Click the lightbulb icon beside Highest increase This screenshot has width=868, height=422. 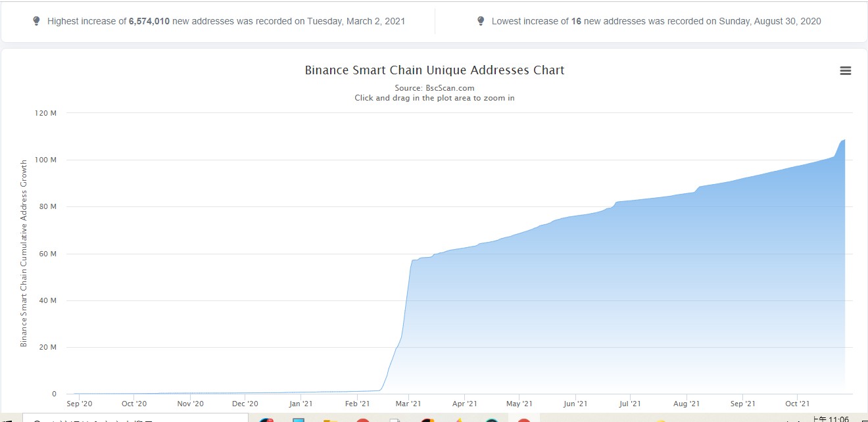click(37, 21)
